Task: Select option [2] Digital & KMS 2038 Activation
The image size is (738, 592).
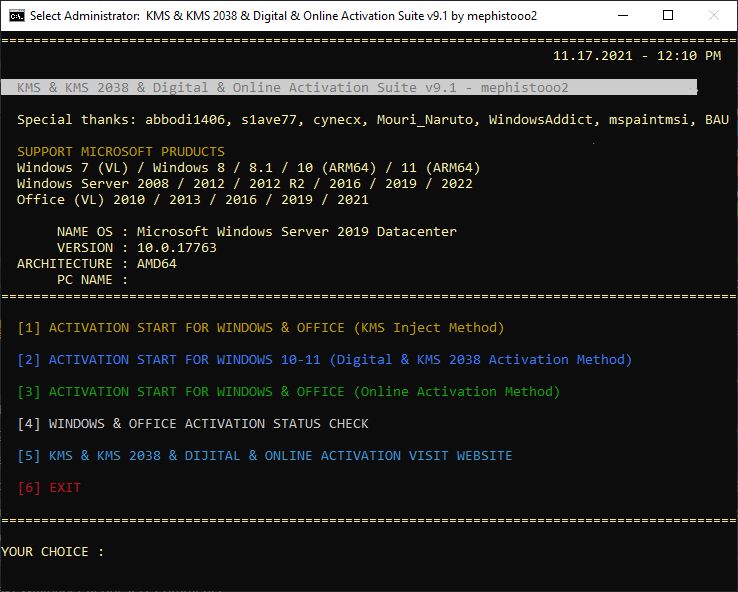Action: [325, 360]
